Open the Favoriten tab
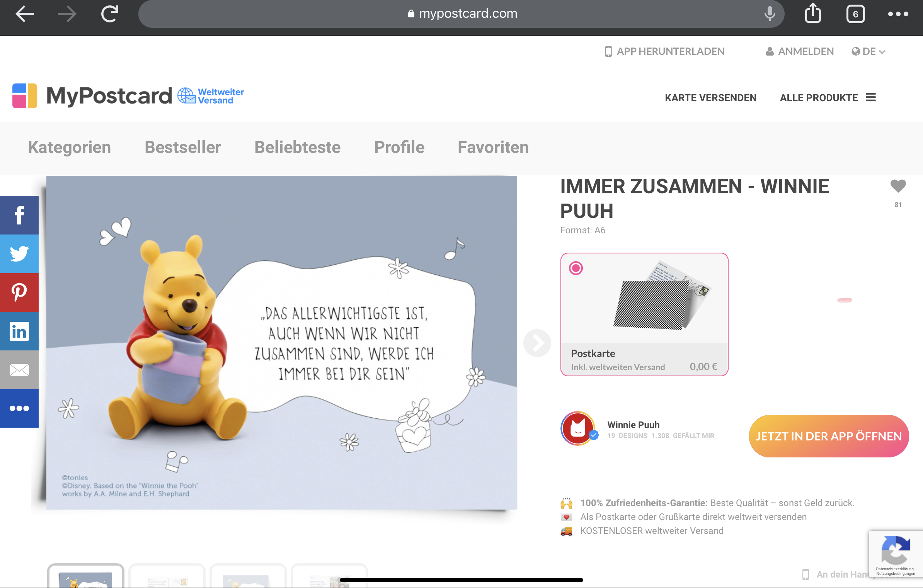Viewport: 923px width, 588px height. click(x=493, y=147)
